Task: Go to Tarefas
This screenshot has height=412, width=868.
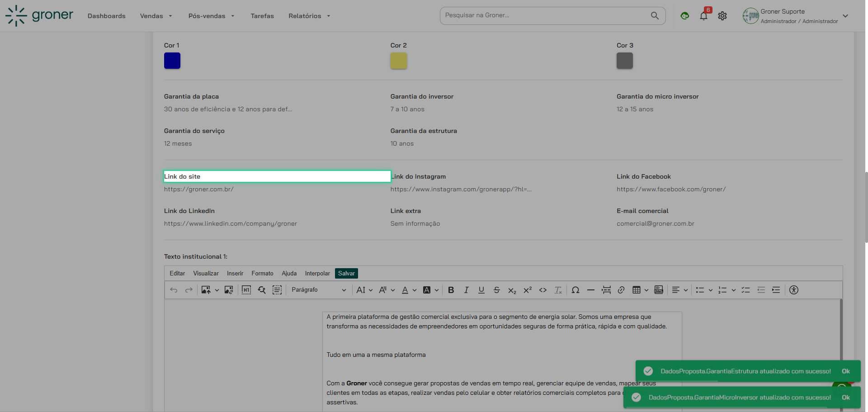Action: pyautogui.click(x=262, y=16)
